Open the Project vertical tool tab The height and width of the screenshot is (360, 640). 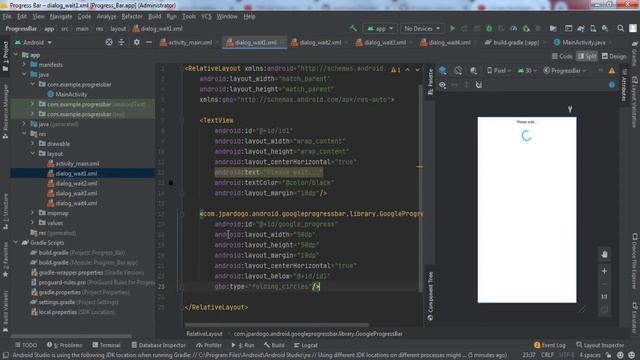point(5,57)
